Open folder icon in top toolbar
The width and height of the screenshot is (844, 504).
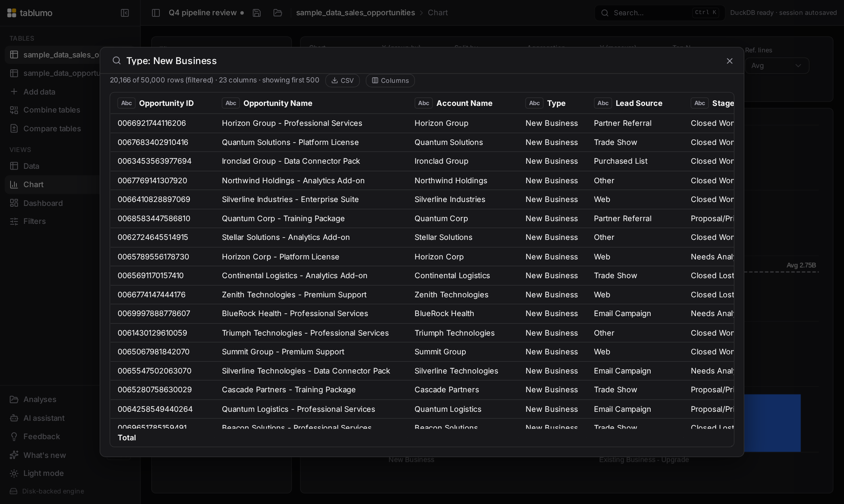[x=278, y=13]
